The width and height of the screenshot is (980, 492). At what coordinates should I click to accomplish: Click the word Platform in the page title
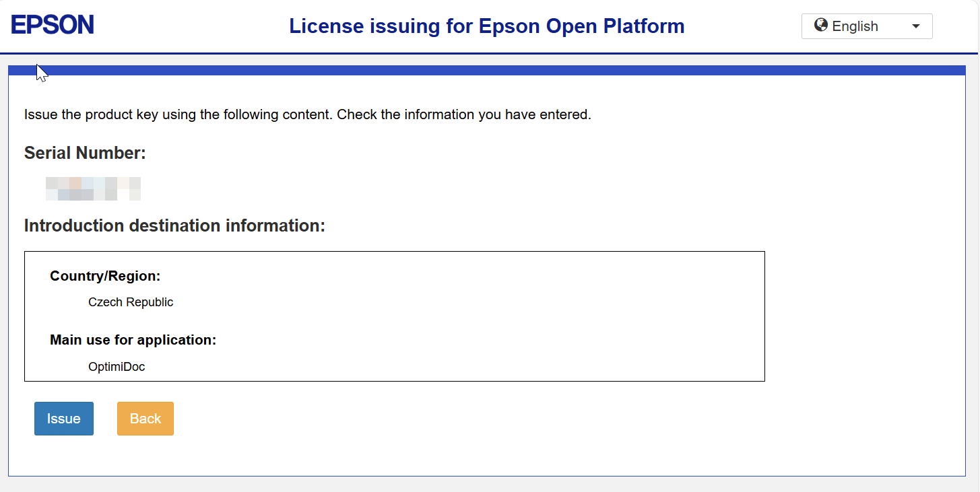click(x=644, y=26)
